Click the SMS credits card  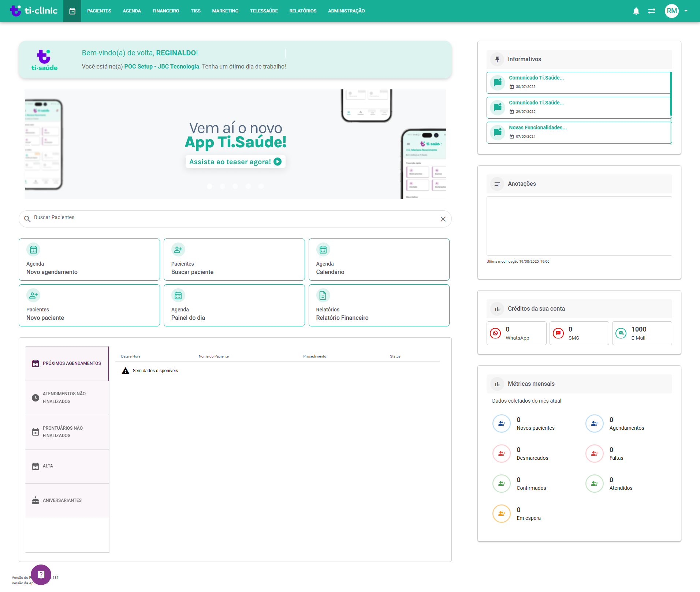(579, 333)
